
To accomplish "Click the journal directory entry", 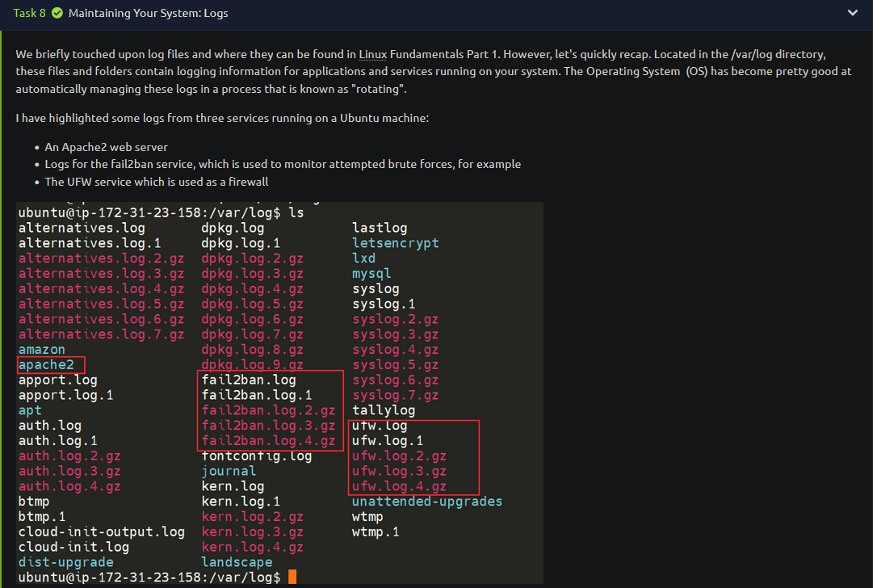I will tap(229, 471).
